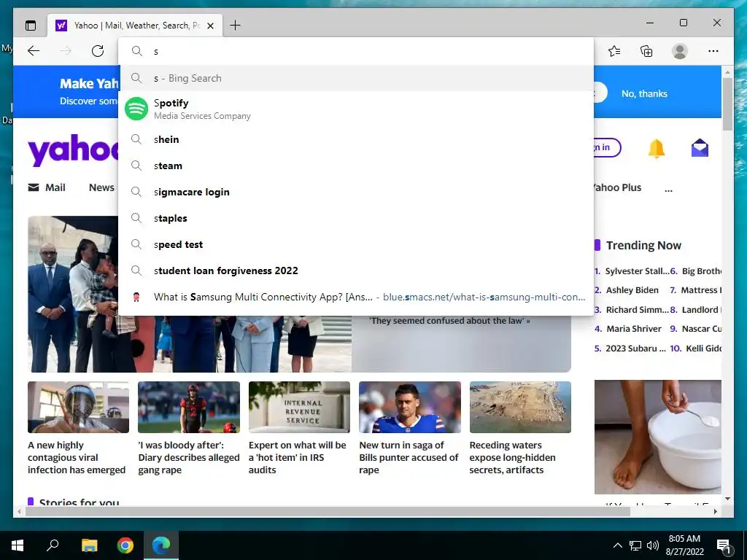
Task: Click the foot soak advertisement image
Action: pos(658,437)
